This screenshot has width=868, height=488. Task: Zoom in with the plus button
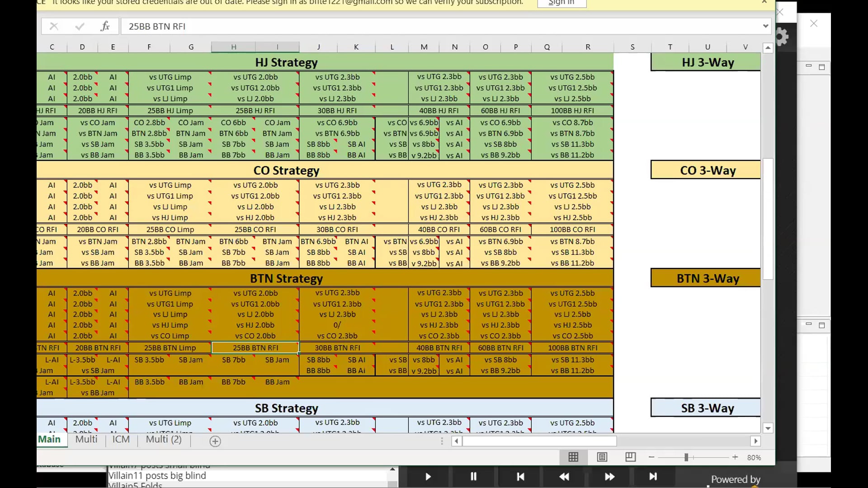tap(735, 457)
